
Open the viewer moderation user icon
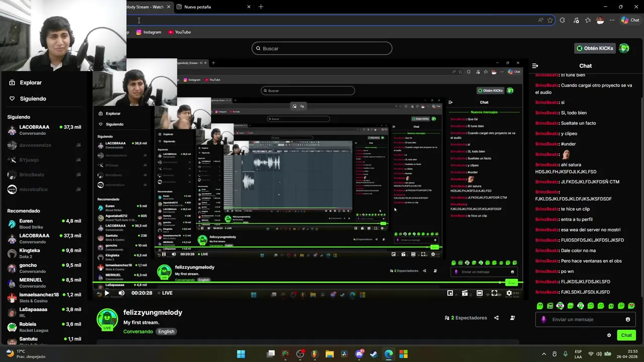point(513,318)
